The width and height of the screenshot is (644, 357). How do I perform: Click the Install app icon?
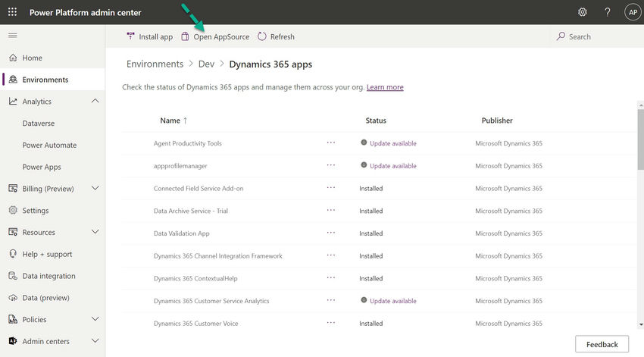tap(130, 36)
